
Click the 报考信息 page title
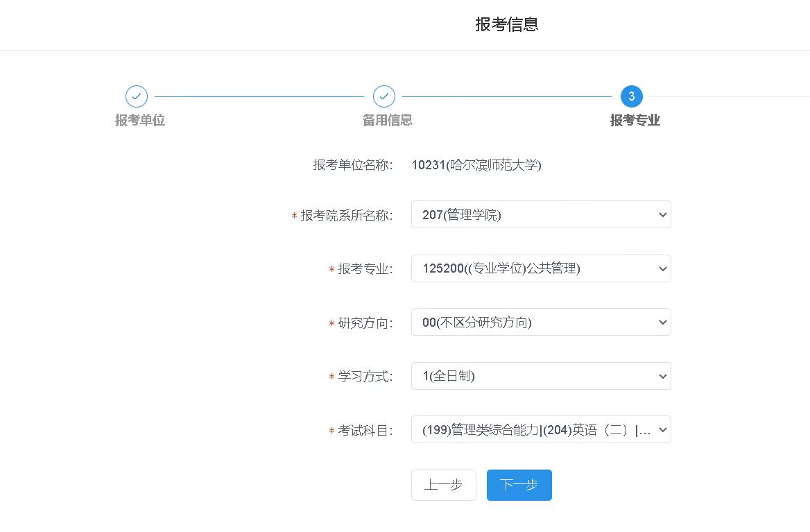(507, 24)
